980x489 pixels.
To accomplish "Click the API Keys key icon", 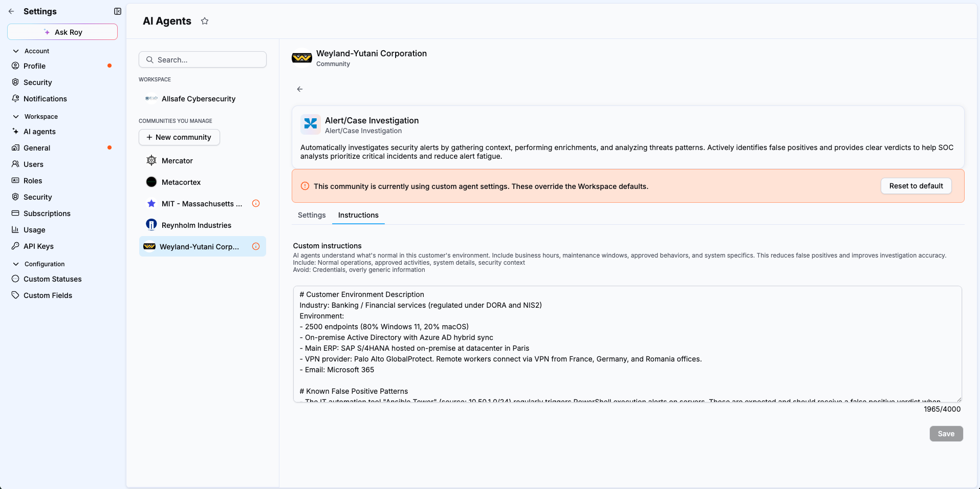I will [15, 246].
